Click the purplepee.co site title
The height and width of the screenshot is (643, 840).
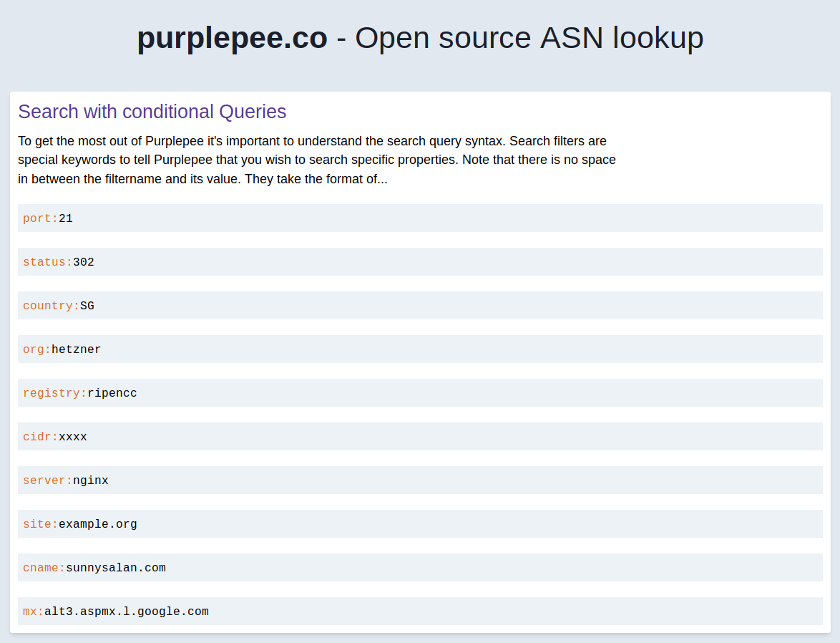point(232,38)
